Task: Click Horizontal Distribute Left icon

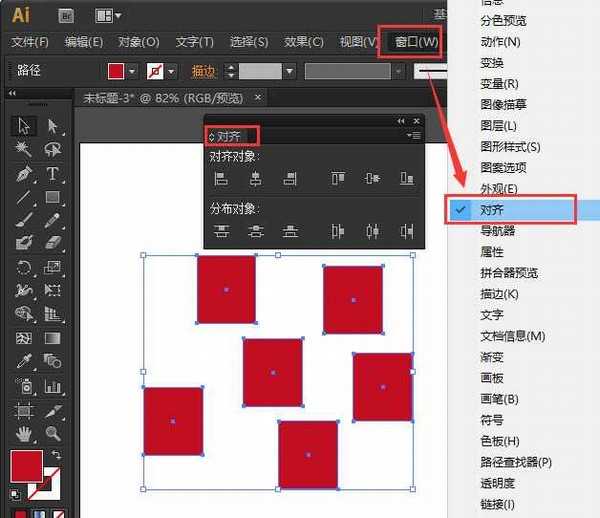Action: pyautogui.click(x=338, y=231)
